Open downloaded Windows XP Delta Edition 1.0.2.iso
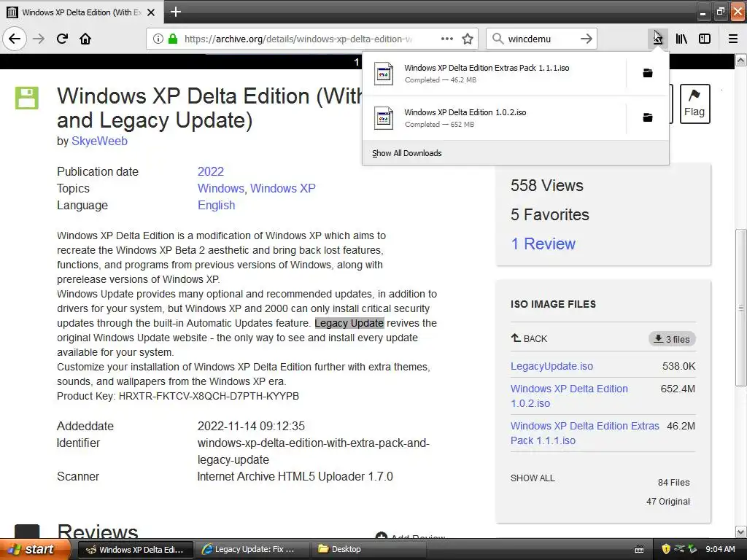 click(x=495, y=118)
